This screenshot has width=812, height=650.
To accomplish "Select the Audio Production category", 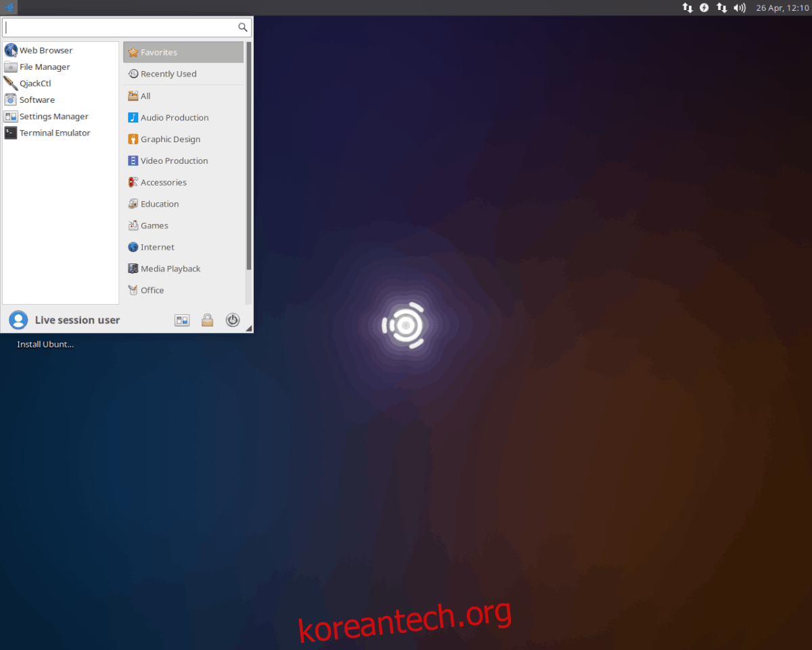I will pyautogui.click(x=174, y=118).
